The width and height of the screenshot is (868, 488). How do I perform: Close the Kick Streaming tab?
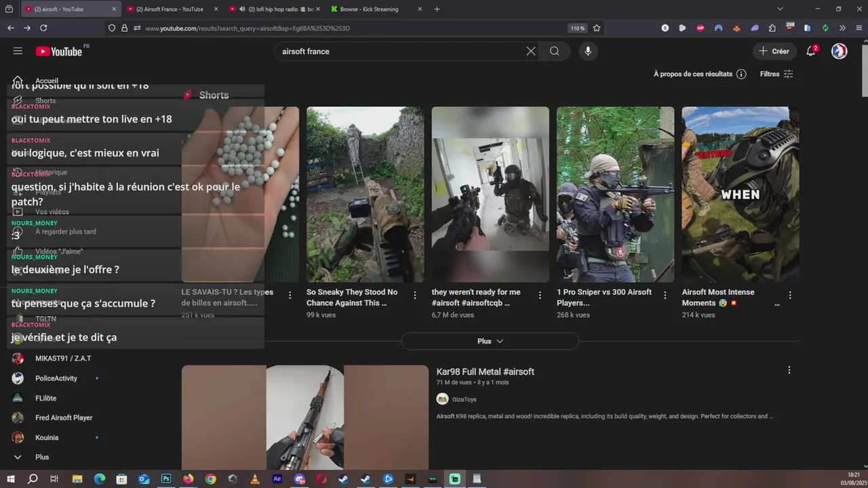(x=420, y=9)
